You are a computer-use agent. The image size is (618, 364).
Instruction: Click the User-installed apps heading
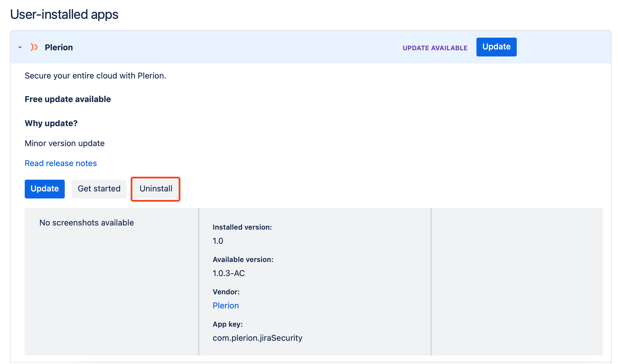tap(64, 14)
